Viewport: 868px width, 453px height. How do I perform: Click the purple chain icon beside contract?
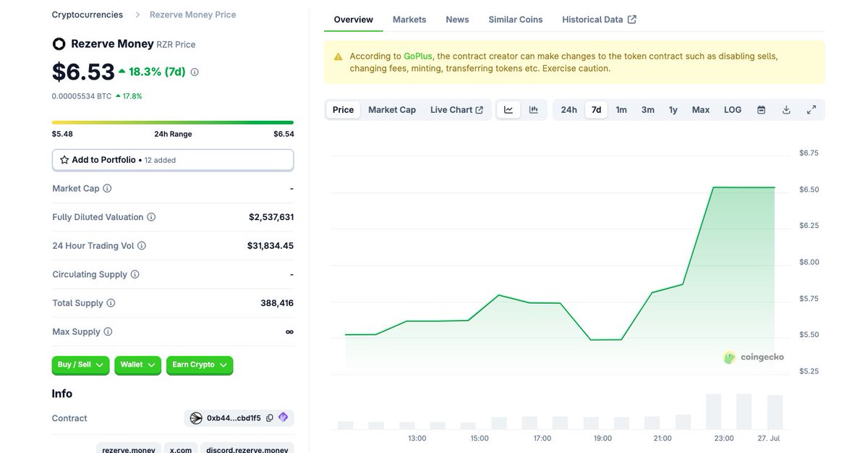pyautogui.click(x=283, y=418)
